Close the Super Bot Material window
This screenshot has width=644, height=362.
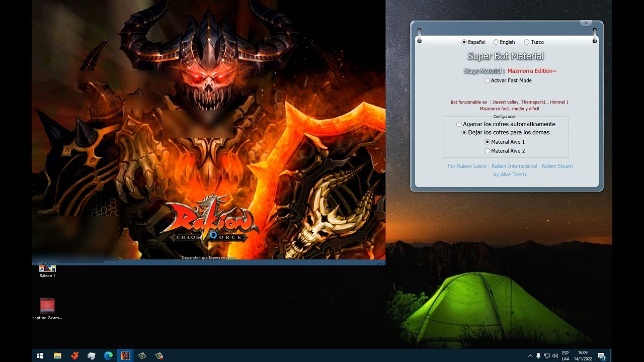[586, 23]
